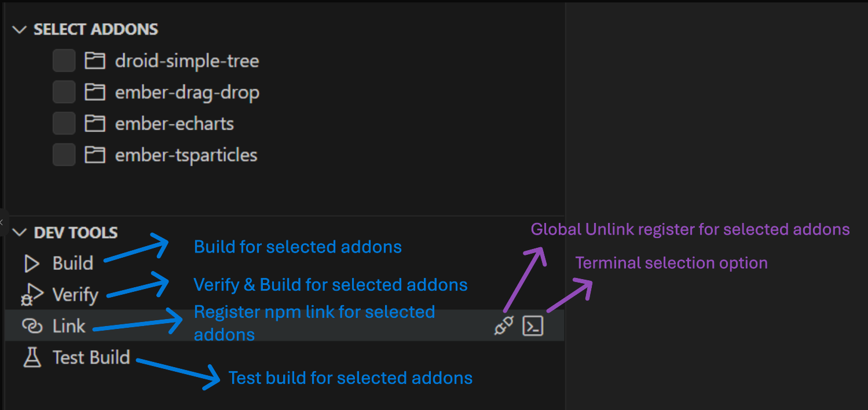Click the ember-echarts folder icon
The height and width of the screenshot is (410, 868).
[x=95, y=123]
